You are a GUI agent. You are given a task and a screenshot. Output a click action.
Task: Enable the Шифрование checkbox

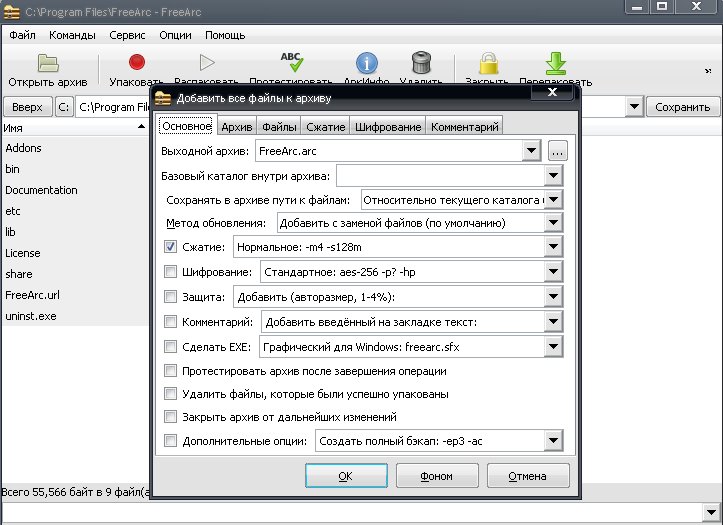click(170, 271)
